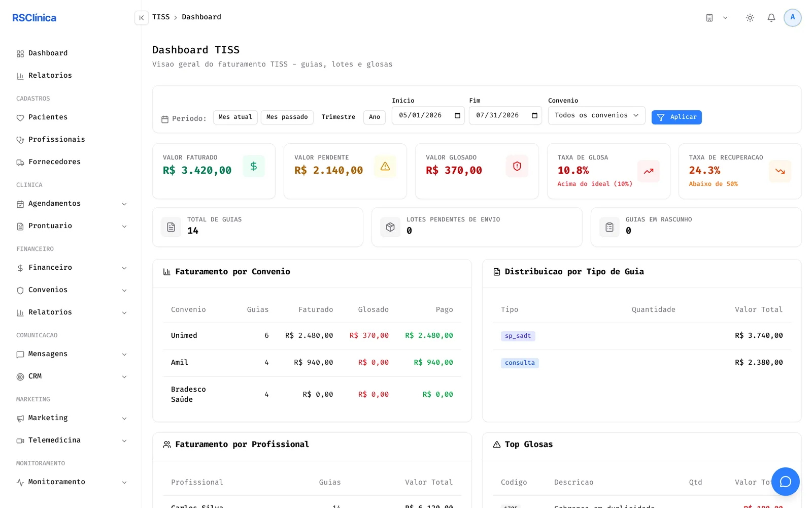812x508 pixels.
Task: Expand the Convenios sidebar menu
Action: click(x=71, y=290)
